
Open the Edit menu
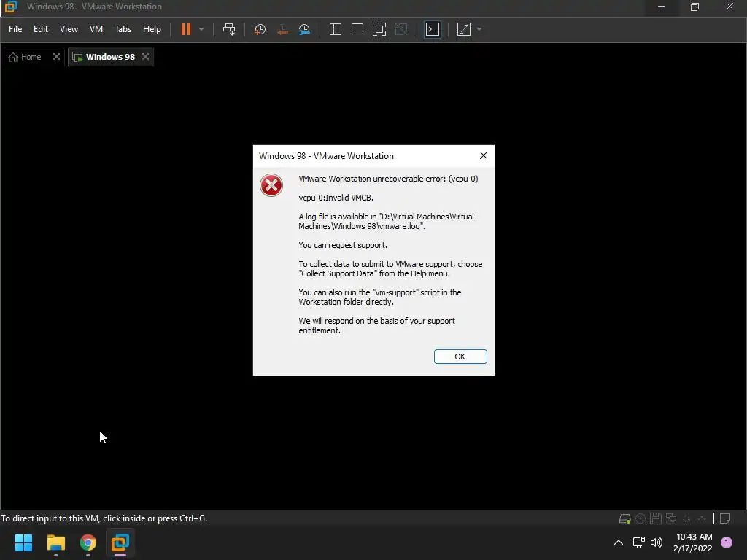click(x=41, y=29)
